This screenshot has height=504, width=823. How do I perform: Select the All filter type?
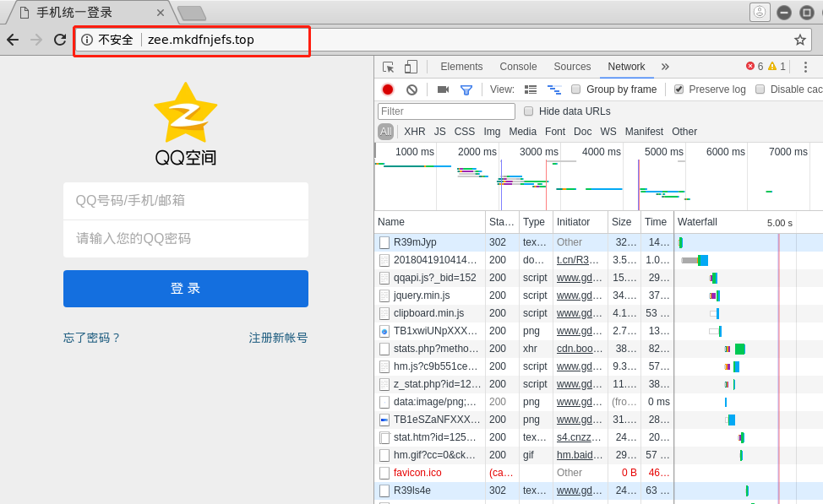pyautogui.click(x=386, y=132)
